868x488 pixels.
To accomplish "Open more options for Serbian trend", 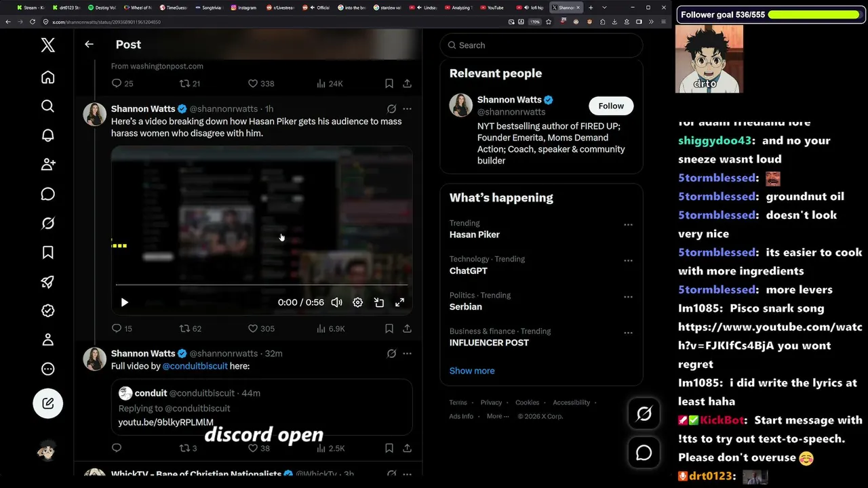I will click(628, 297).
